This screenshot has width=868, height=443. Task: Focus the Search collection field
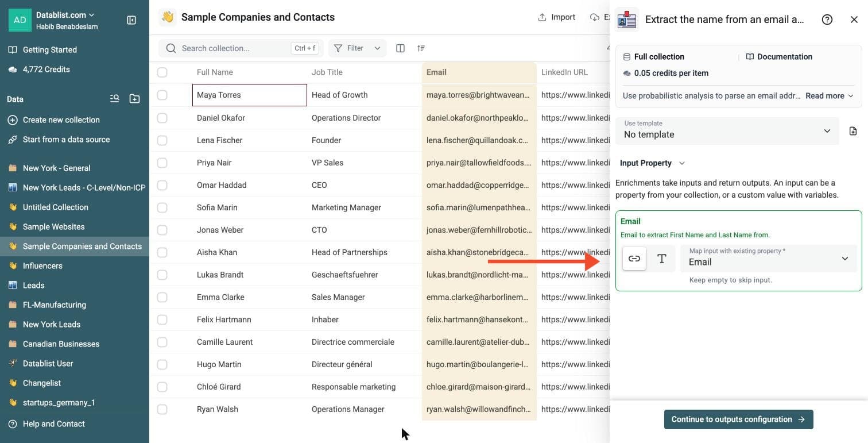pos(241,48)
